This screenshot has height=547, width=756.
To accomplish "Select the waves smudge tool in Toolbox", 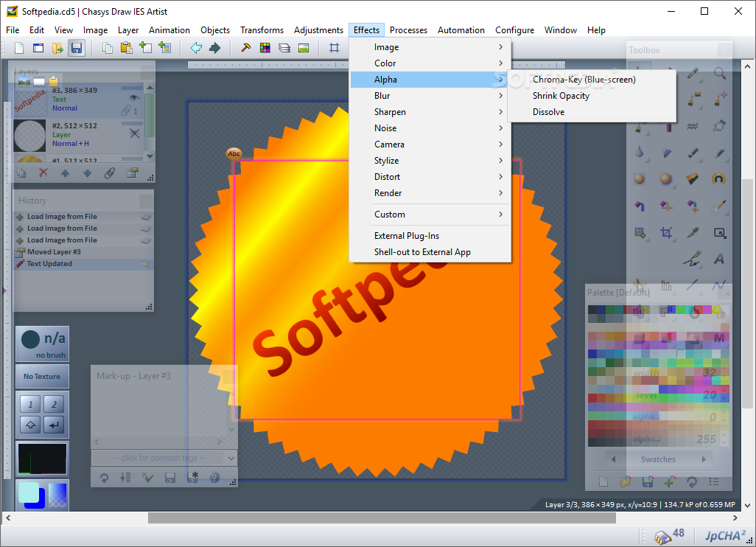I will pos(693,126).
